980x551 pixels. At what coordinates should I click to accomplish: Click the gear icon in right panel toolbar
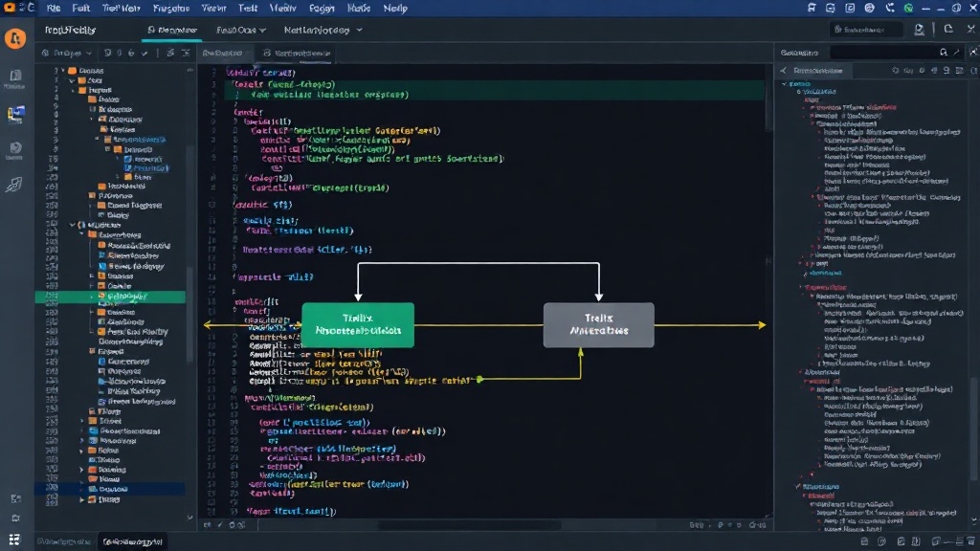(922, 71)
